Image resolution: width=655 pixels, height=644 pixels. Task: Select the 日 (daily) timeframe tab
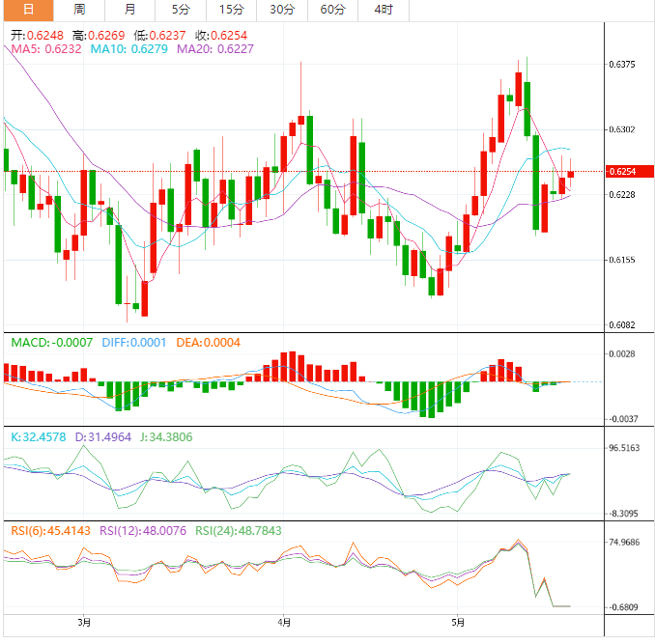(28, 10)
